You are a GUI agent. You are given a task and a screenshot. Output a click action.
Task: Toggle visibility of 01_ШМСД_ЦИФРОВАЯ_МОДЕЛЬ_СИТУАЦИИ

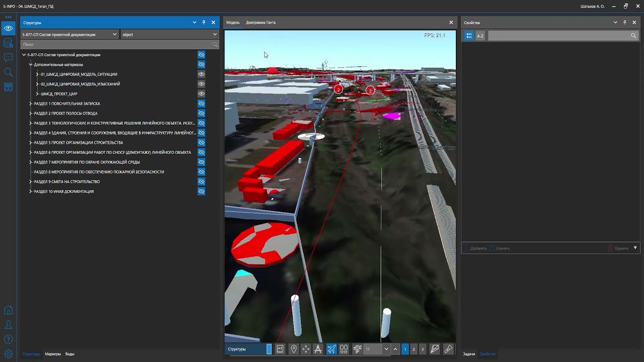[201, 74]
